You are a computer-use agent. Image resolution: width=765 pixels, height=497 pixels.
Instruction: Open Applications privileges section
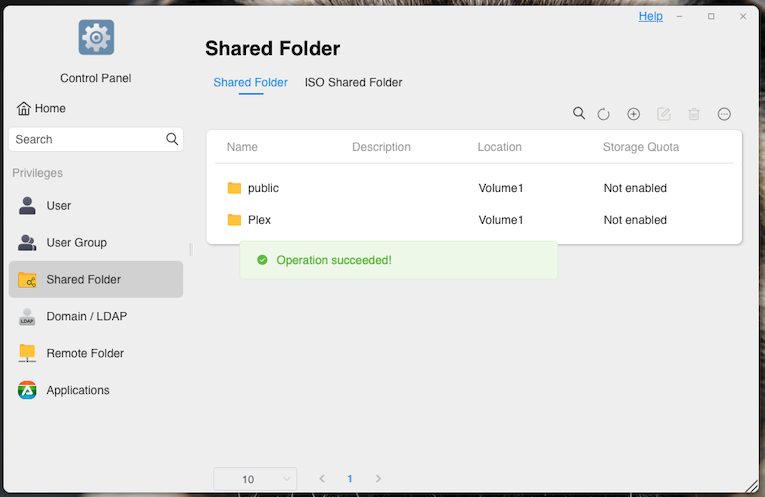pyautogui.click(x=96, y=390)
